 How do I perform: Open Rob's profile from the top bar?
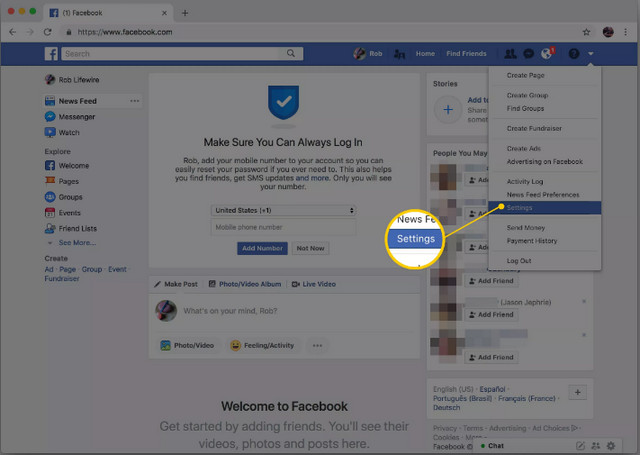click(368, 53)
